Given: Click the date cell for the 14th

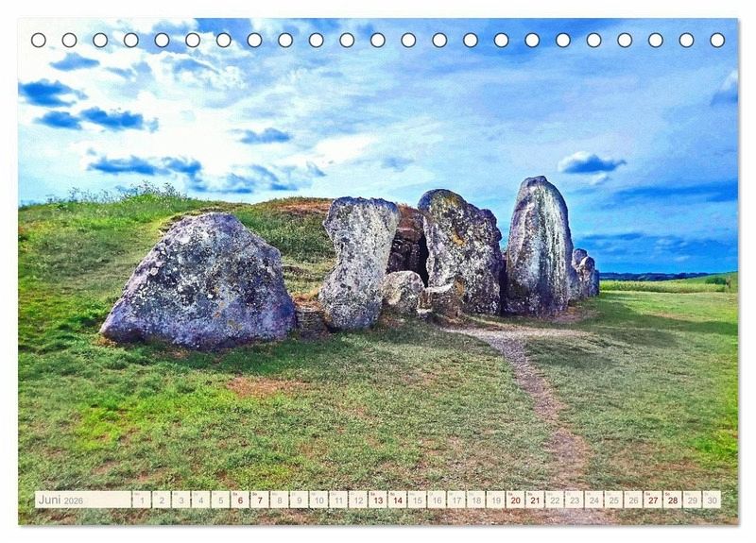Looking at the screenshot, I should coord(398,500).
